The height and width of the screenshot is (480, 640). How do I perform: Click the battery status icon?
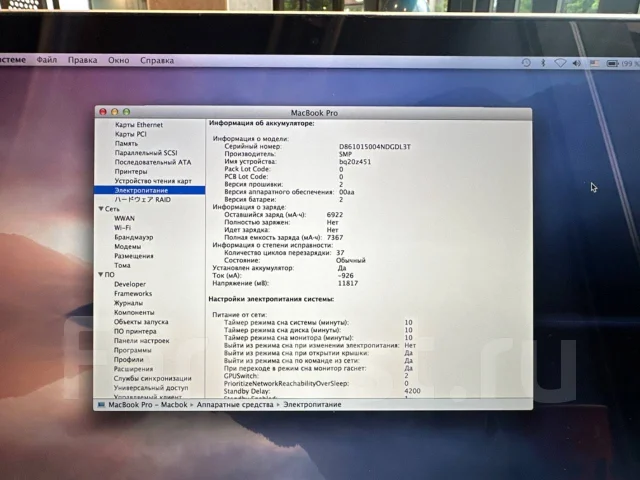click(x=613, y=63)
